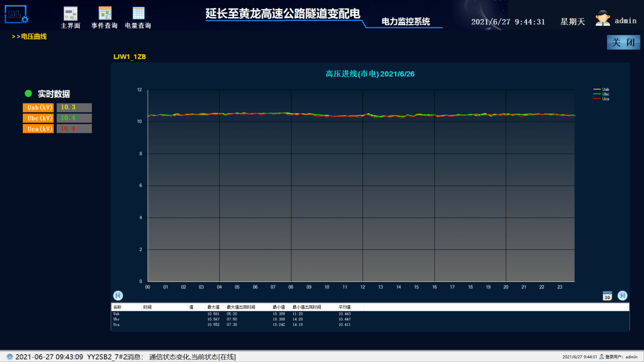Screen dimensions: 644x362
Task: Click the >>电压曲线 breadcrumb
Action: pyautogui.click(x=29, y=37)
